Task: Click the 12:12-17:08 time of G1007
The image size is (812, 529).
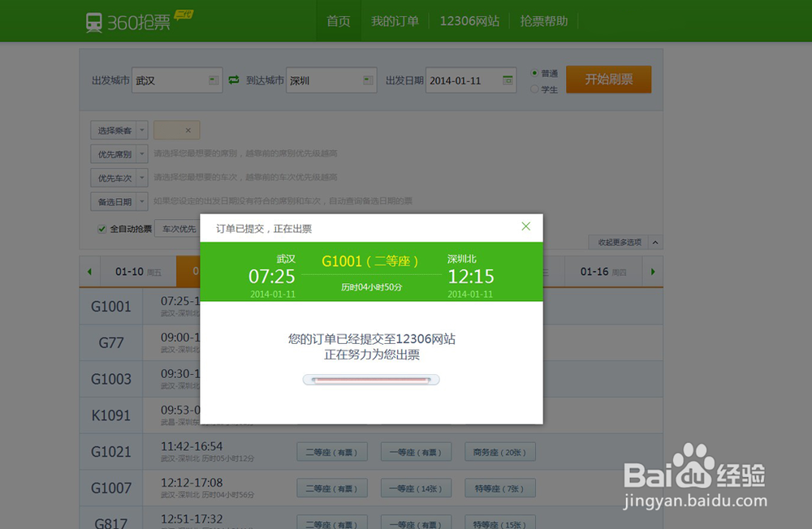Action: pyautogui.click(x=192, y=483)
